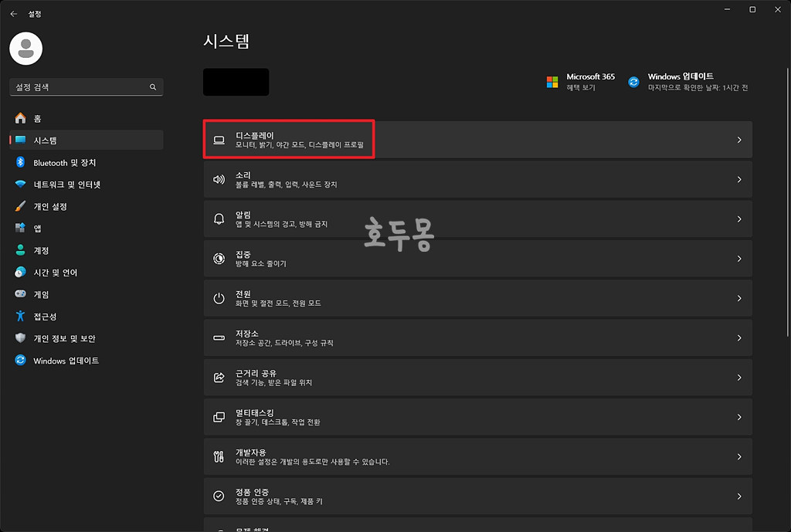Click the 홈 house icon
The image size is (791, 532).
tap(20, 118)
